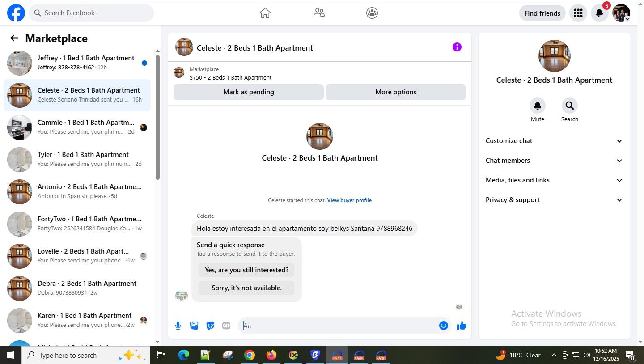644x364 pixels.
Task: Open the account profile picture menu
Action: coord(621,13)
